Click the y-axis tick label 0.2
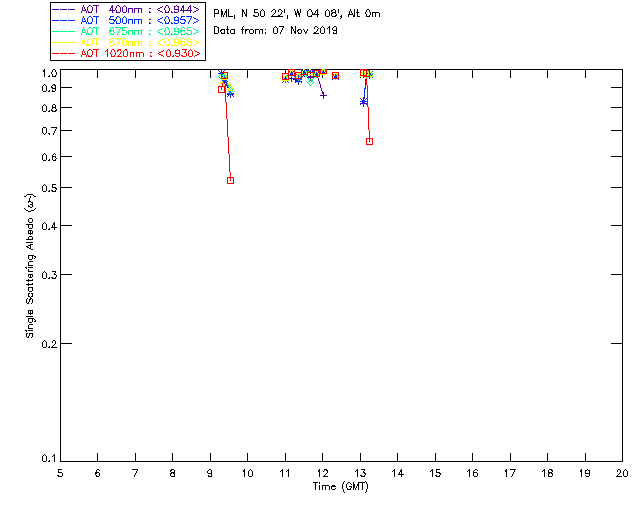 (x=49, y=344)
